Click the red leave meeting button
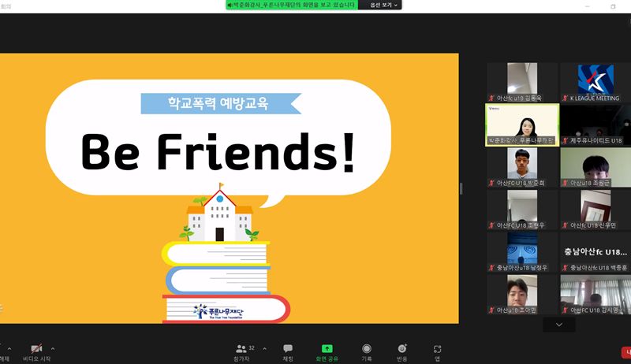The width and height of the screenshot is (631, 364). 626,351
